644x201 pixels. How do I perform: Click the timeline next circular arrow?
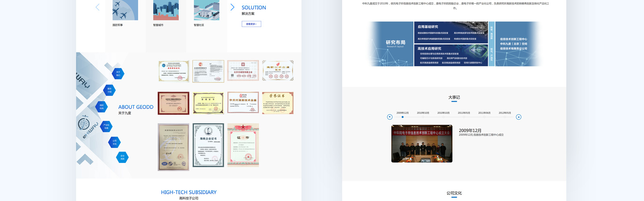pos(518,117)
